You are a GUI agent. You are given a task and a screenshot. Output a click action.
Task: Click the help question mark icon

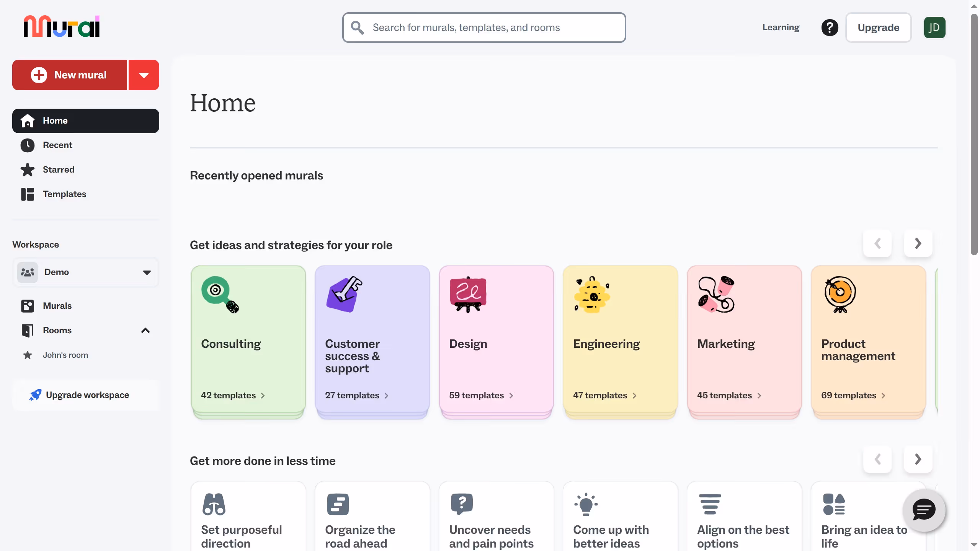coord(830,28)
